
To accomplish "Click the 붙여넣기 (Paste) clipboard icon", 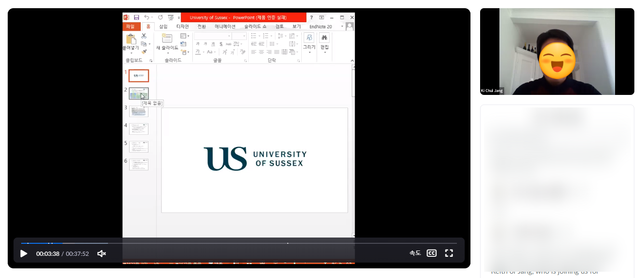I will tap(131, 40).
